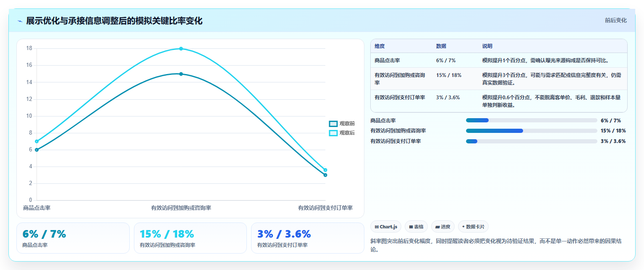
Task: Click the 观察前 point at 3 for 支付订单率
Action: coord(325,175)
